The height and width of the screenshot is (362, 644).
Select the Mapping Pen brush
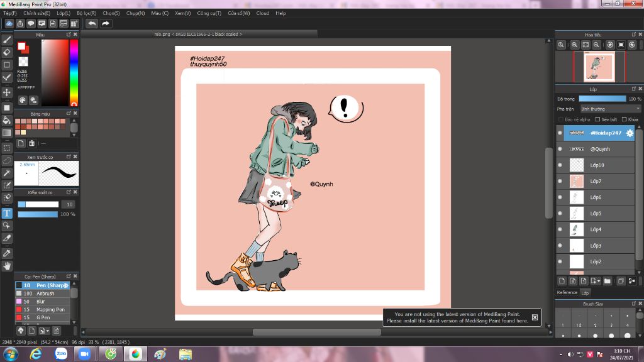coord(43,309)
